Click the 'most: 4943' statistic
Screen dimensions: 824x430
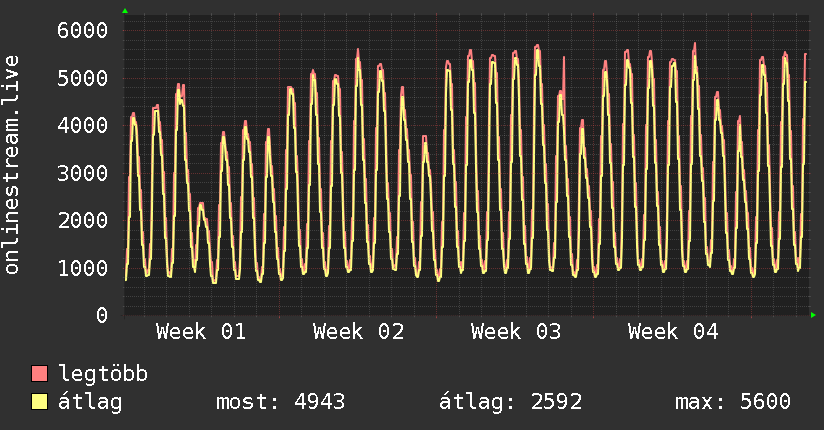pyautogui.click(x=280, y=402)
